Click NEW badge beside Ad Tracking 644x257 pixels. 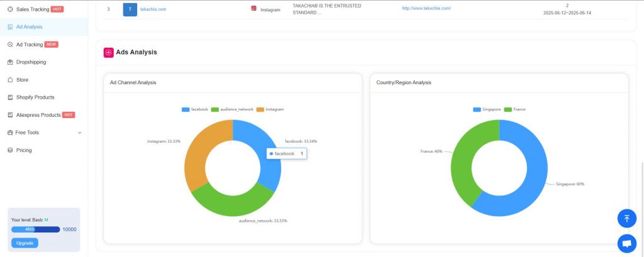pyautogui.click(x=52, y=45)
